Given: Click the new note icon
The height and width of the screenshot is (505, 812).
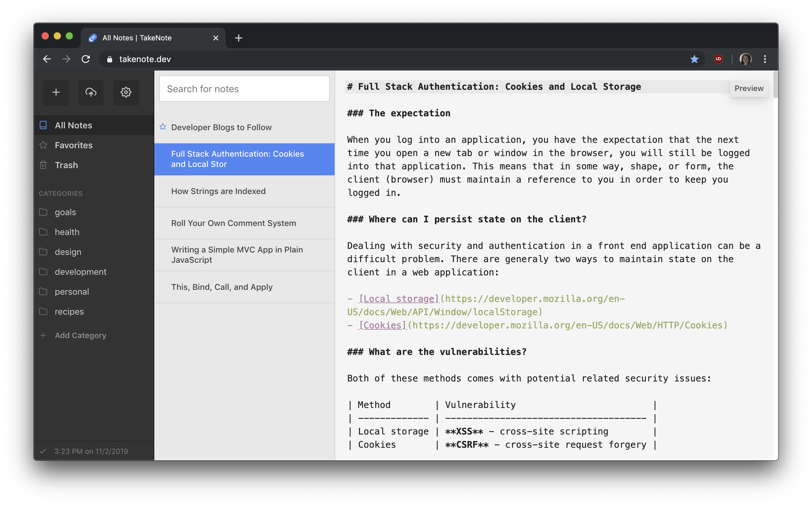Looking at the screenshot, I should coord(56,92).
